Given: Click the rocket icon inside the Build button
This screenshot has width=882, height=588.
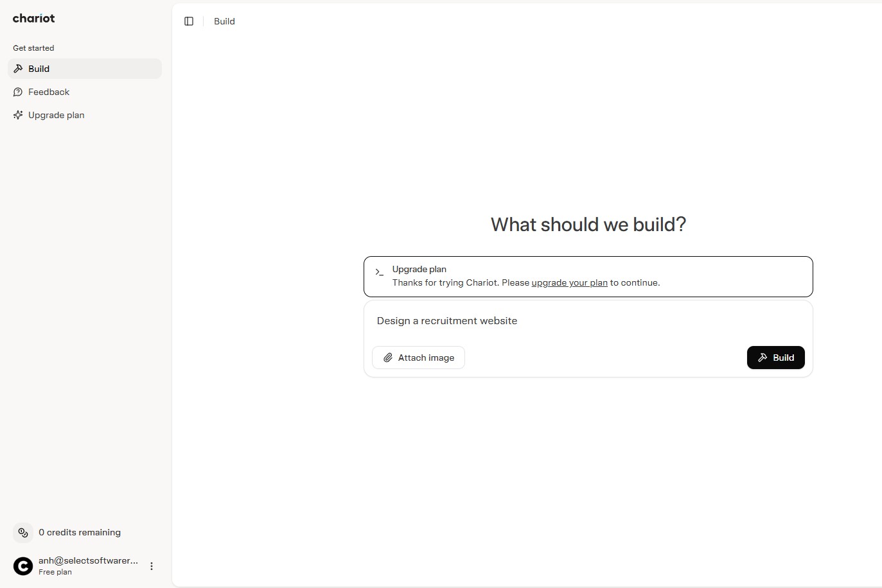Looking at the screenshot, I should point(761,358).
